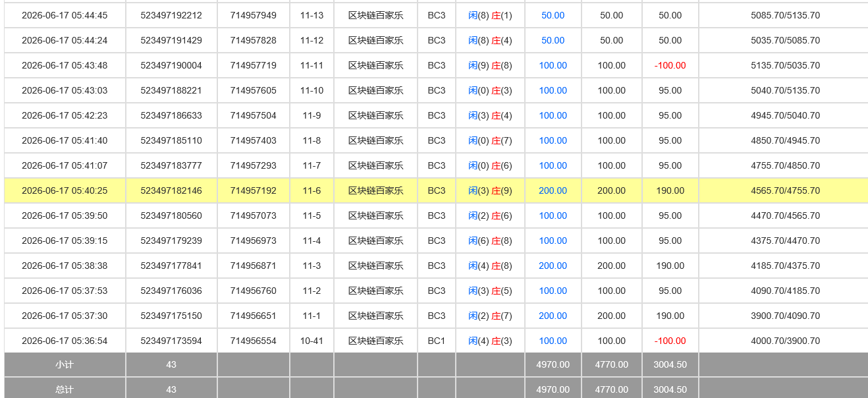Click timestamp 2026-06-17 05:37:53
868x398 pixels.
tap(65, 291)
